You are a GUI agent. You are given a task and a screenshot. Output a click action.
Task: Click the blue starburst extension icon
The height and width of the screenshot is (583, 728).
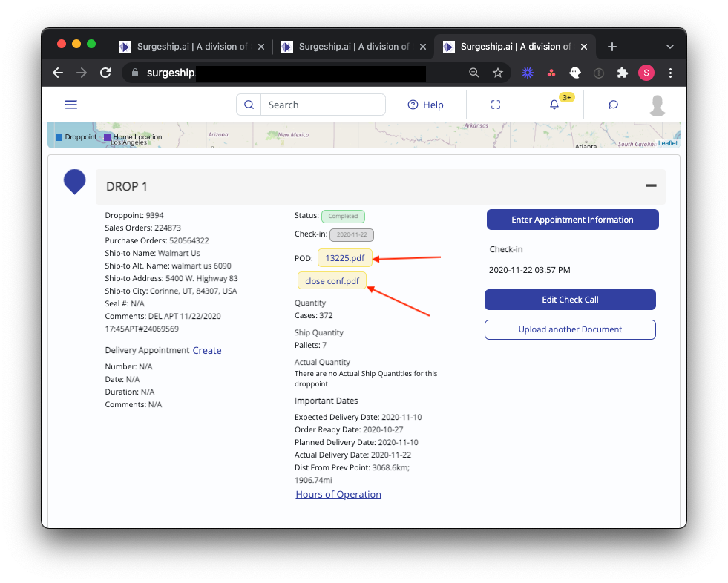pyautogui.click(x=528, y=73)
